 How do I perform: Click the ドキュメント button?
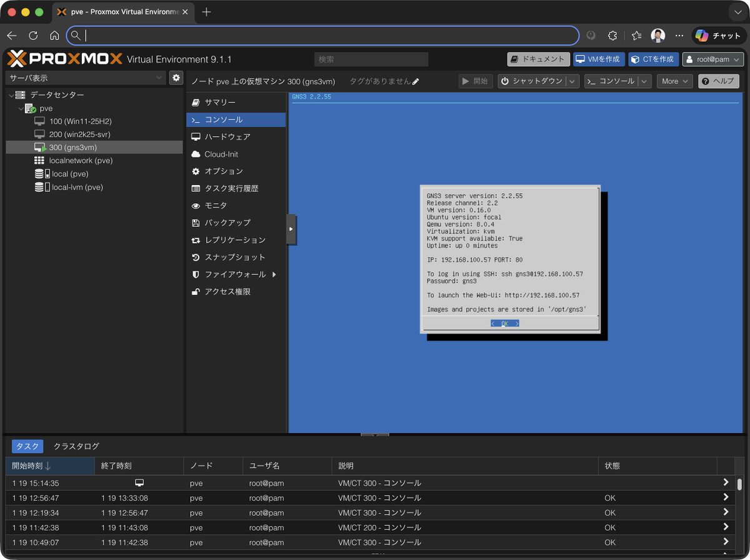pos(538,59)
